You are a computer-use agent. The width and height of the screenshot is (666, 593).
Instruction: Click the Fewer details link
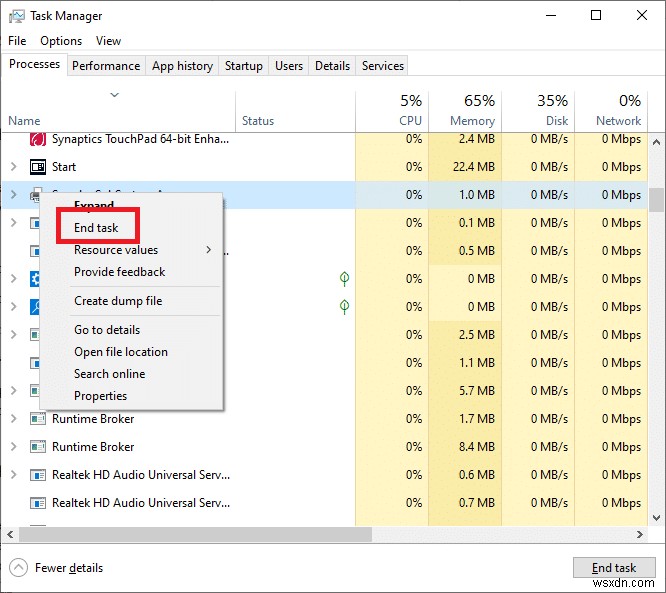[x=68, y=568]
